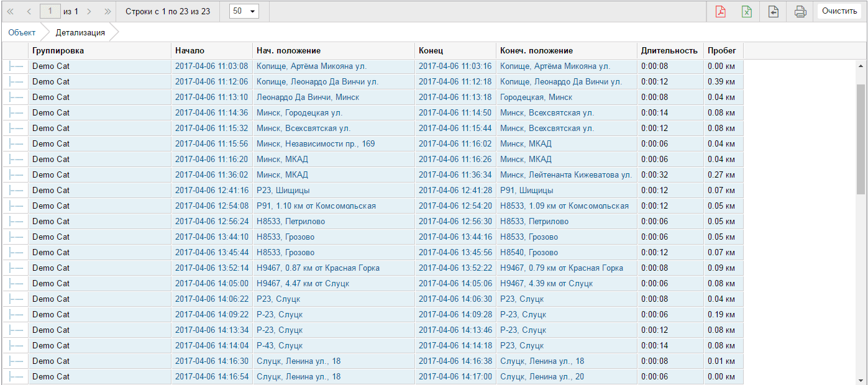Image resolution: width=868 pixels, height=385 pixels.
Task: Click the import file icon with arrow
Action: click(x=773, y=11)
